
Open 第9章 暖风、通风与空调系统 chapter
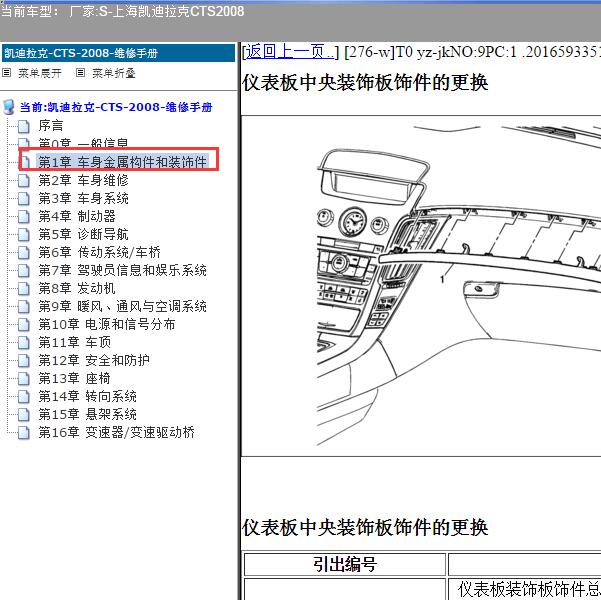(122, 306)
